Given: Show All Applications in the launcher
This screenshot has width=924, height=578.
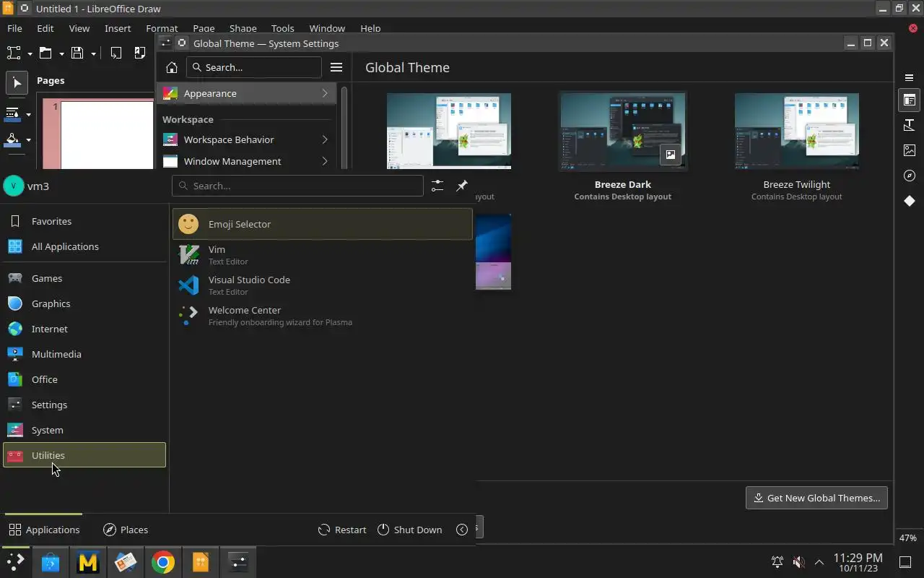Looking at the screenshot, I should click(x=84, y=246).
